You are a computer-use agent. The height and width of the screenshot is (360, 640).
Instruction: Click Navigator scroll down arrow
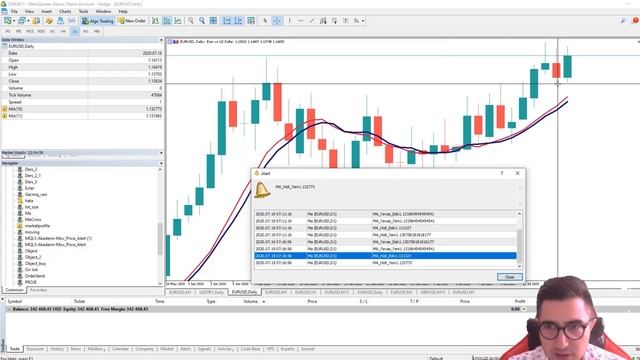tap(160, 283)
